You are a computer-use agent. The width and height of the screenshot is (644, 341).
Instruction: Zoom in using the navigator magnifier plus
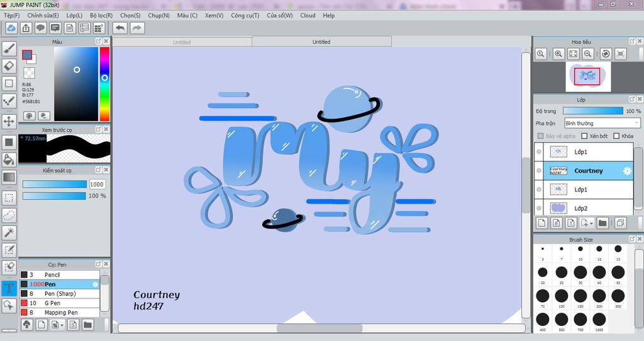click(x=558, y=53)
